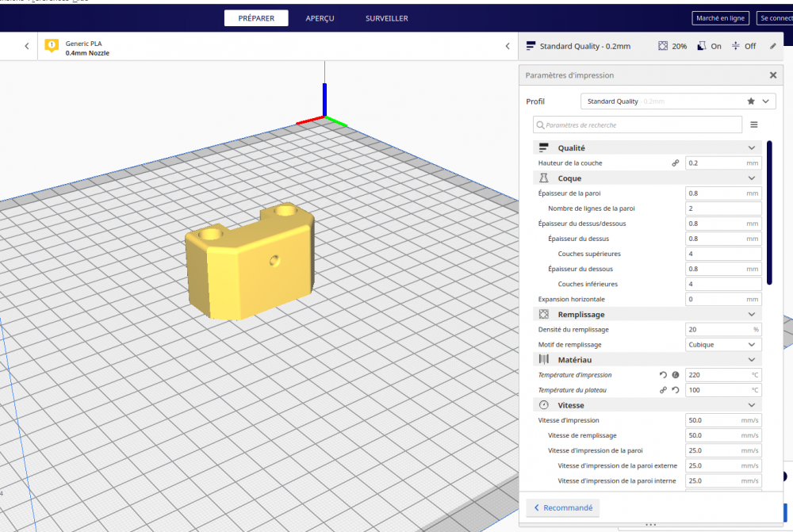Click the Hauteur de la couche value field
The image size is (793, 532).
pos(723,163)
